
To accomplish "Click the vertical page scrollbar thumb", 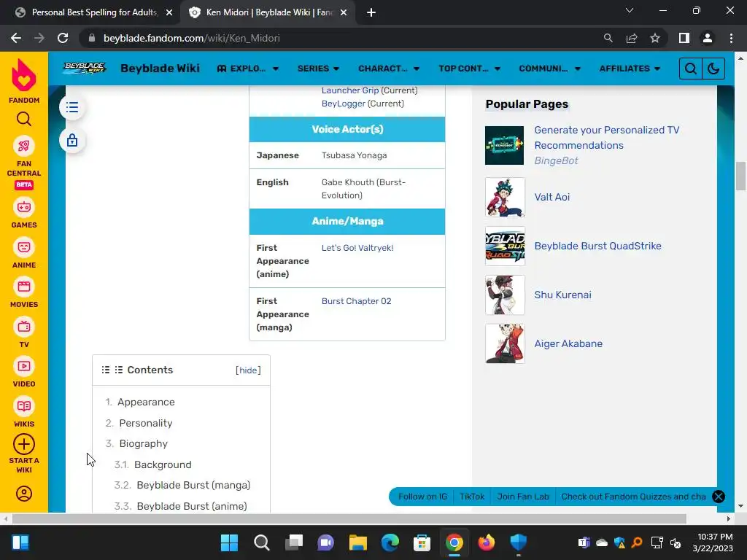I will tap(740, 176).
